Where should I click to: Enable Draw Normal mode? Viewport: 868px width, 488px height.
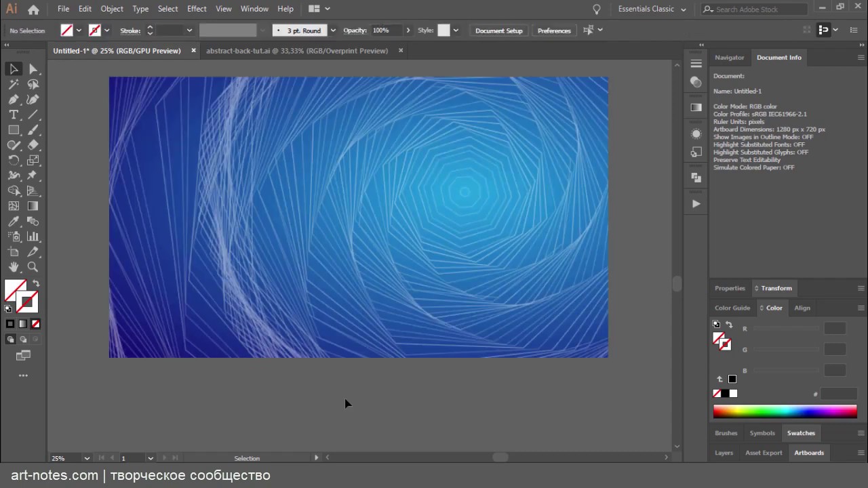(x=10, y=340)
